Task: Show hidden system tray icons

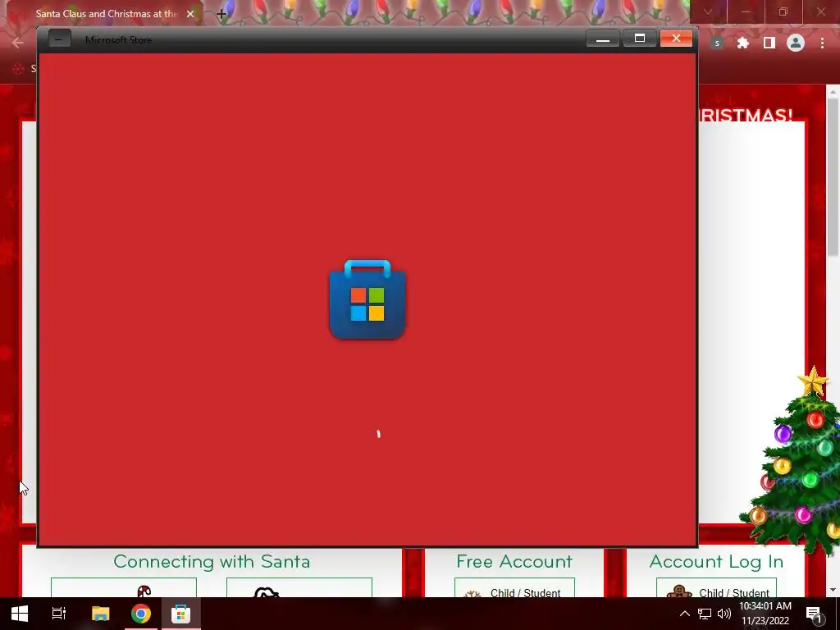Action: [685, 614]
